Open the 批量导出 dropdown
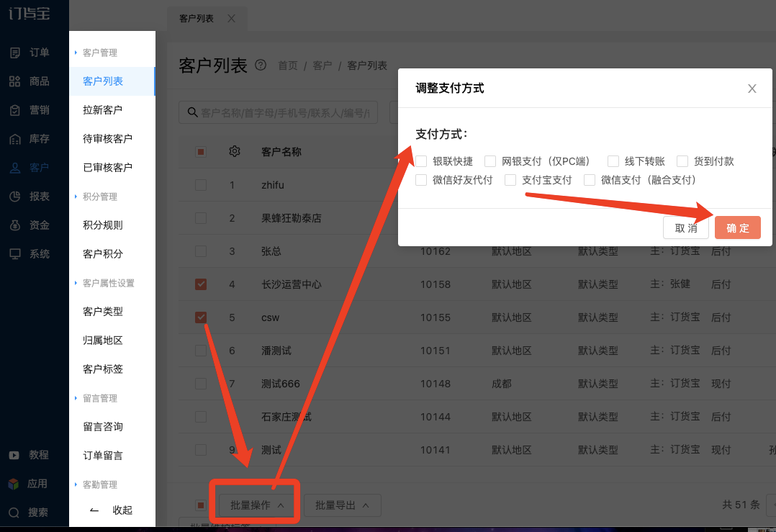 tap(343, 505)
